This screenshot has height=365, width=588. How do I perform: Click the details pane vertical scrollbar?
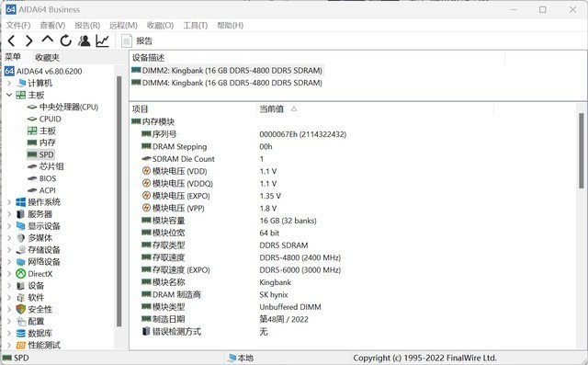pyautogui.click(x=582, y=151)
